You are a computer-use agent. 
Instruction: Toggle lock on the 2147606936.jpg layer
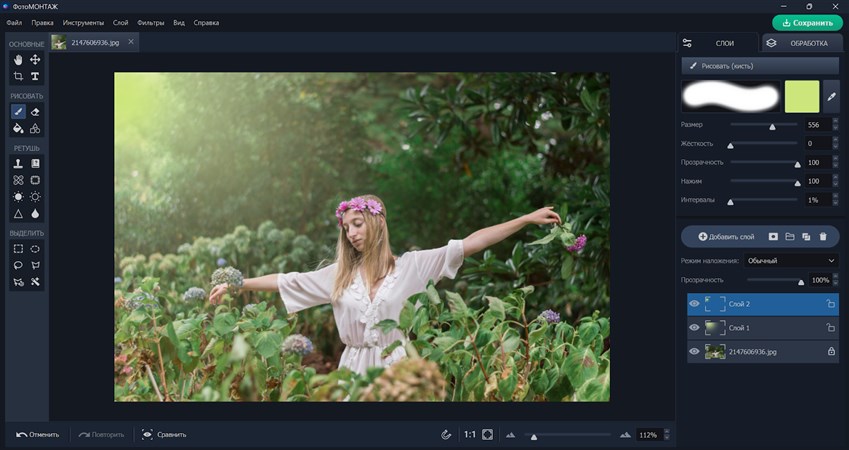tap(830, 351)
